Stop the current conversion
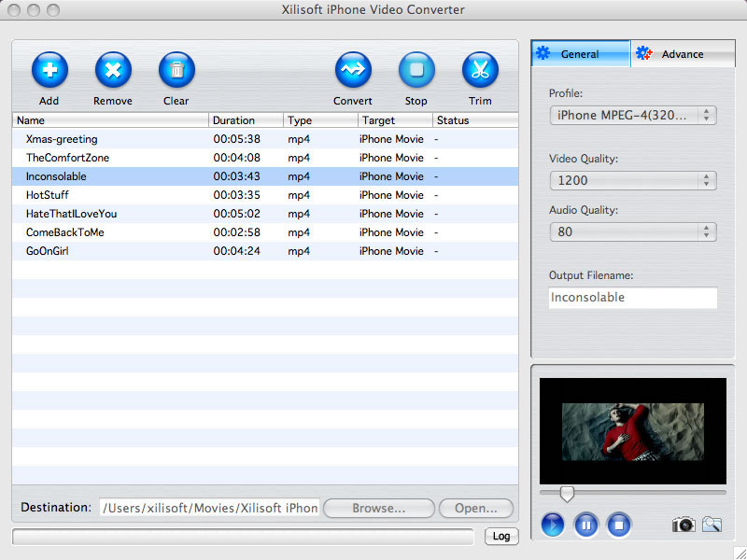This screenshot has height=560, width=747. [x=416, y=70]
